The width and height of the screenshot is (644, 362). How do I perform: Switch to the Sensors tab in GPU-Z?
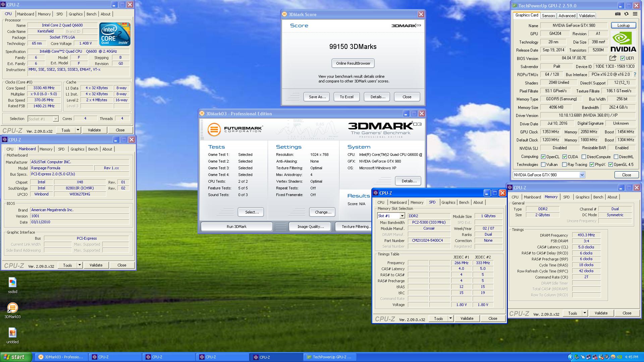click(x=548, y=16)
